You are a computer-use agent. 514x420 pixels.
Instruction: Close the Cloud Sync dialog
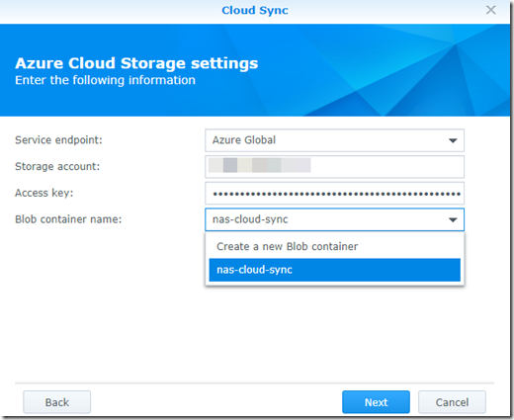tap(490, 10)
